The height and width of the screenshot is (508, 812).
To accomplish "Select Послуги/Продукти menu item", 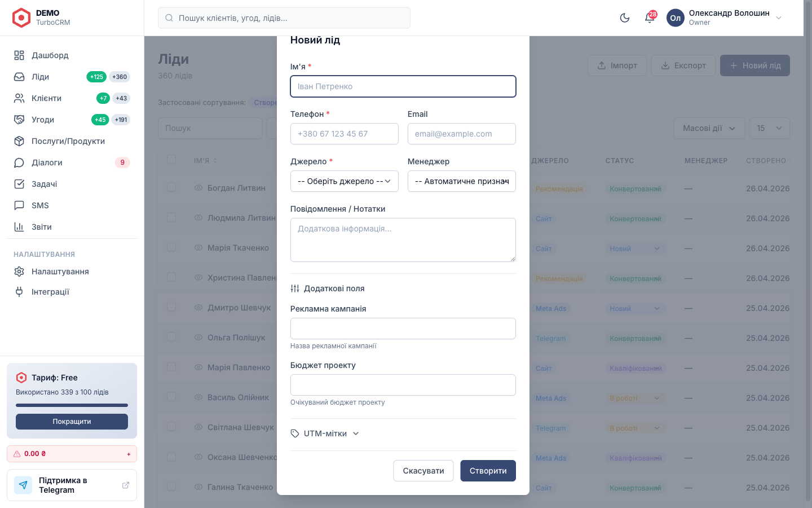I will (x=72, y=141).
